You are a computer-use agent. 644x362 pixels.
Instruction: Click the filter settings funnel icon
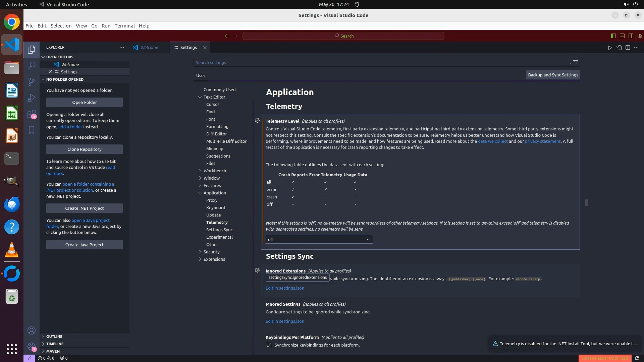tap(576, 62)
